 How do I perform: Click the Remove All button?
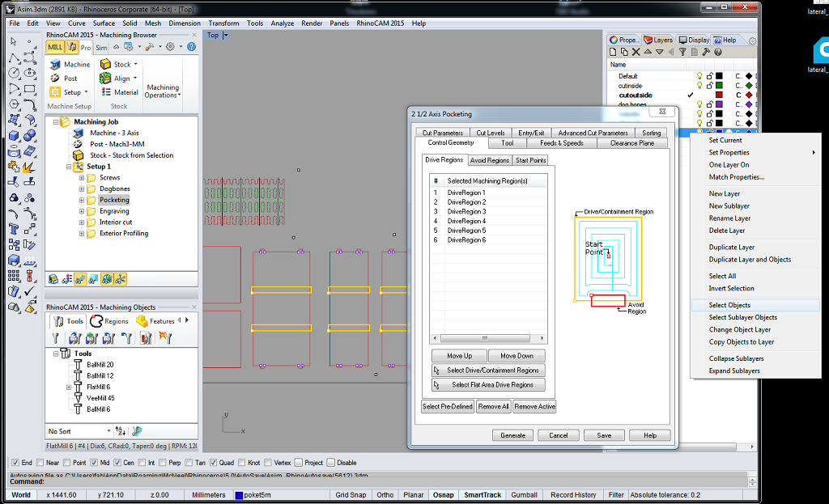[493, 407]
